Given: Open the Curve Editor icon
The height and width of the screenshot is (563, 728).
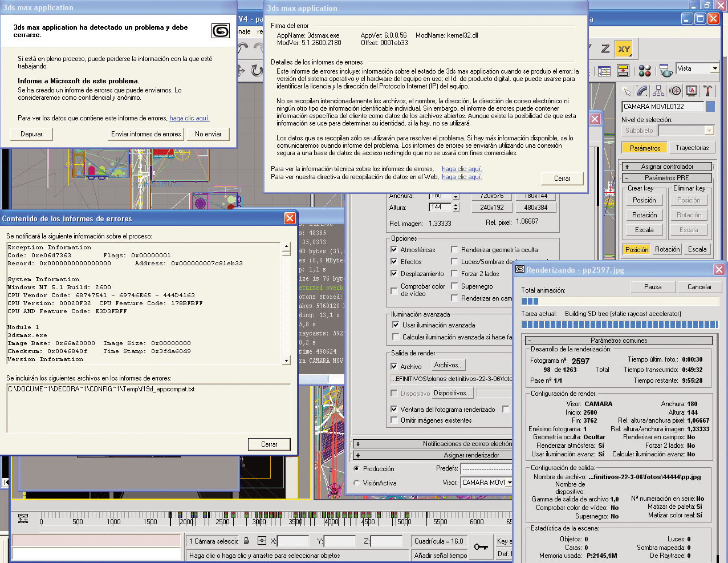Looking at the screenshot, I should [x=604, y=71].
